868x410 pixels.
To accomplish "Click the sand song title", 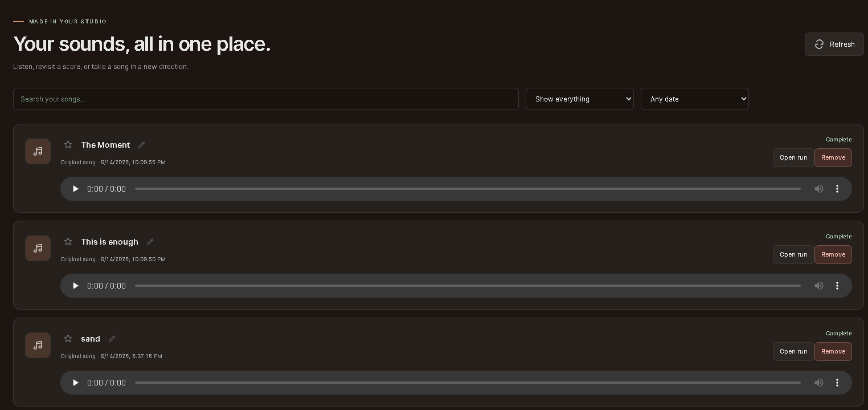I will click(x=91, y=339).
